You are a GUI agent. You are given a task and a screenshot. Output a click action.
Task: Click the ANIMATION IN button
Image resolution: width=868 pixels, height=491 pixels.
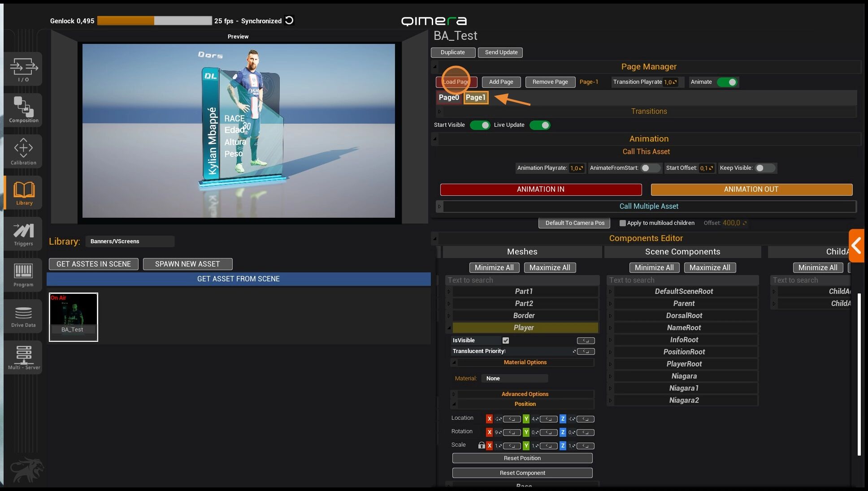[x=541, y=190]
